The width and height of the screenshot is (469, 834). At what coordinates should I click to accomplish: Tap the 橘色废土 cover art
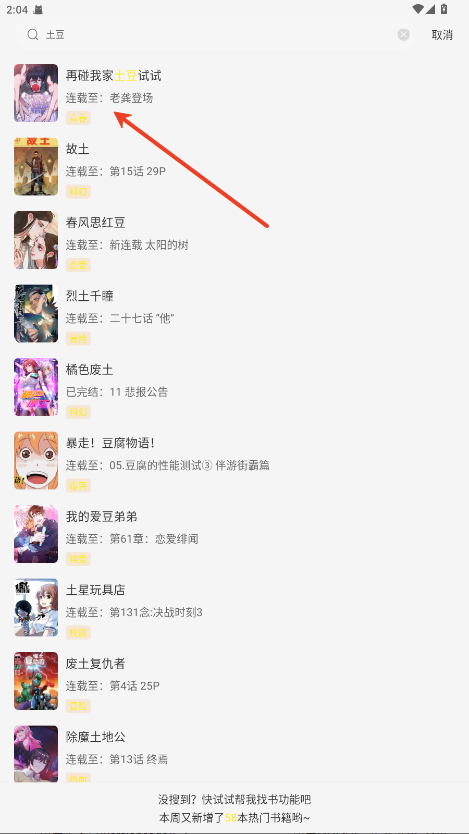click(36, 387)
